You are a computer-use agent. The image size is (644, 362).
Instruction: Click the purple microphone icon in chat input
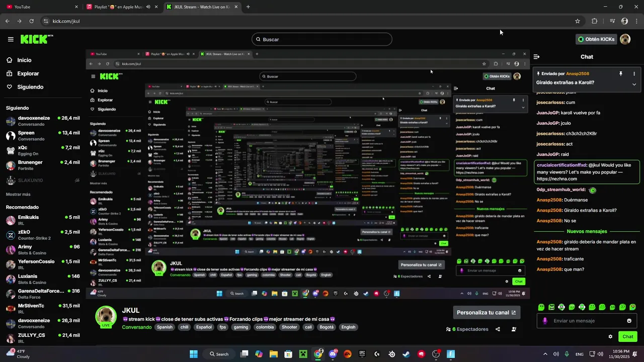(545, 321)
